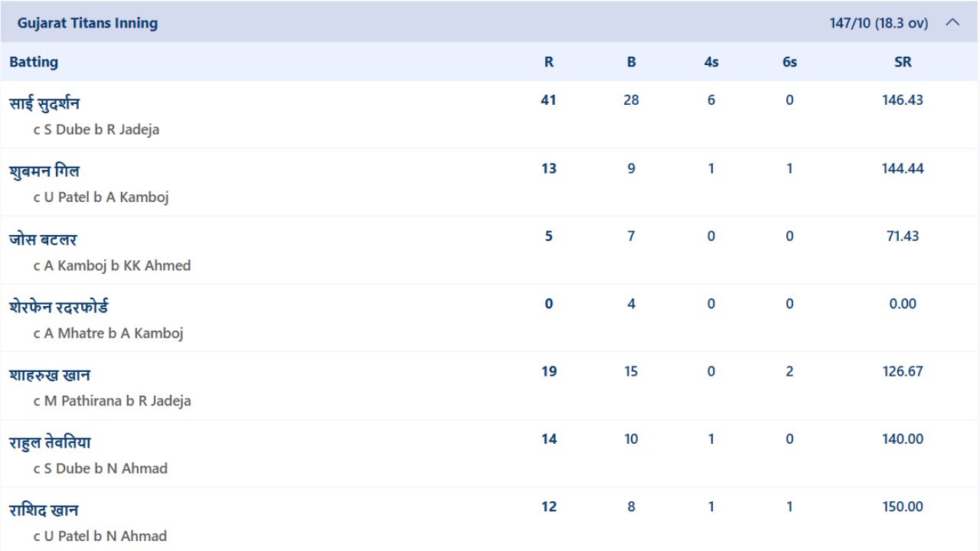Open राहुल तेवतिया player profile

50,442
